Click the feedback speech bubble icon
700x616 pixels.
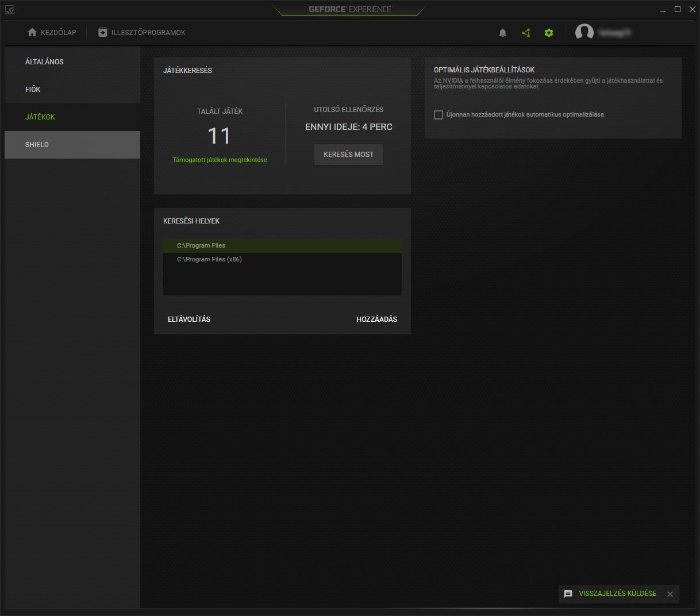[568, 594]
